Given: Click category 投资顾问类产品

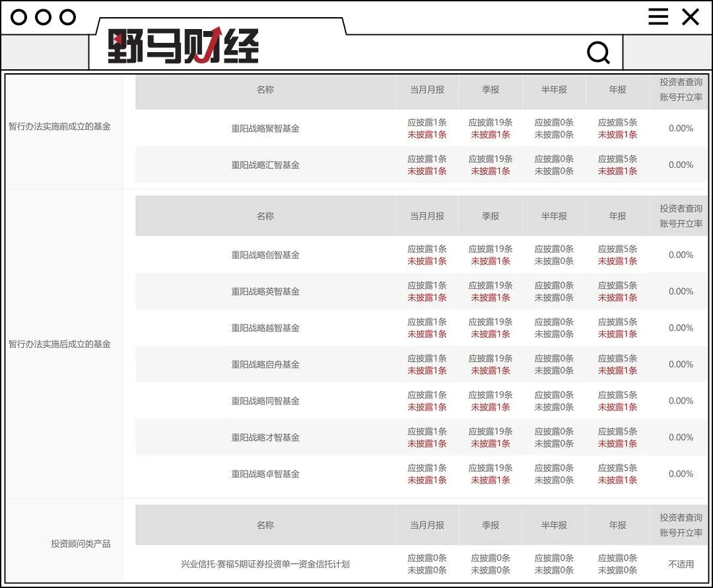Looking at the screenshot, I should point(81,544).
